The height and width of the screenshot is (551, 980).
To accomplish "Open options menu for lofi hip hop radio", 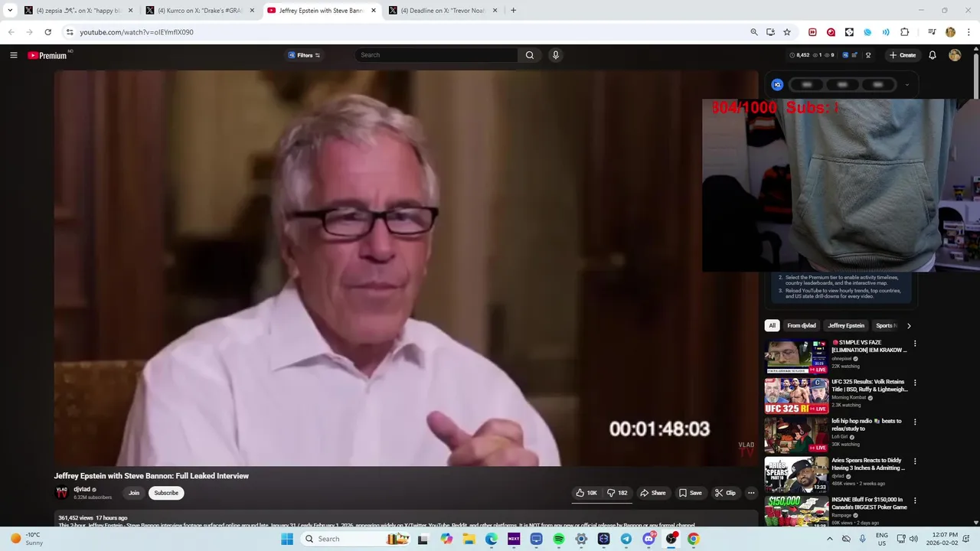I will click(915, 422).
